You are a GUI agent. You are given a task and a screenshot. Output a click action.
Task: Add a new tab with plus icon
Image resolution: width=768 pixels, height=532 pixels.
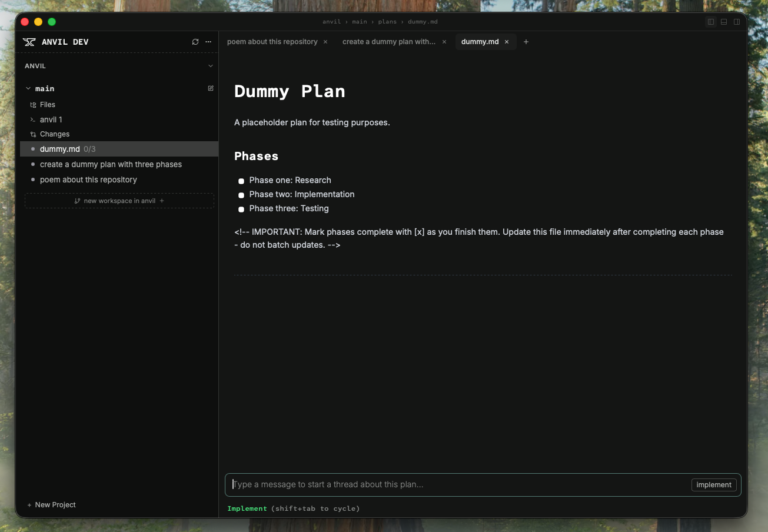526,42
